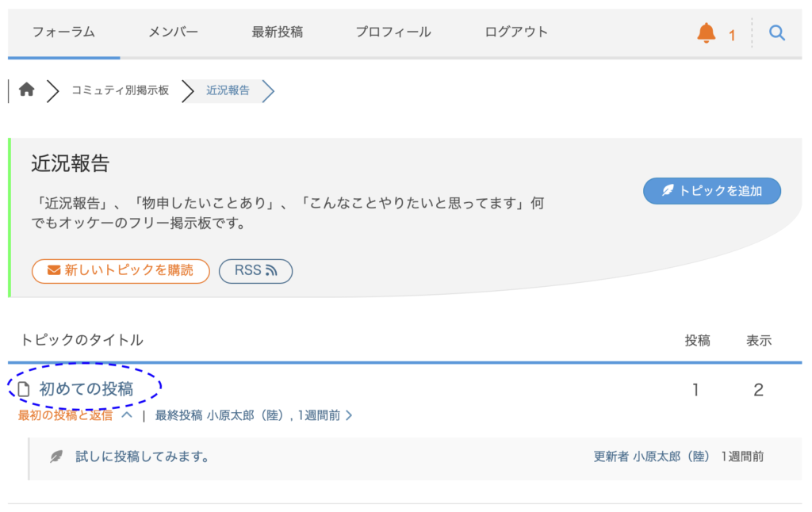Open 更新者 小原太郎（陸） profile link
812x512 pixels.
click(x=653, y=457)
